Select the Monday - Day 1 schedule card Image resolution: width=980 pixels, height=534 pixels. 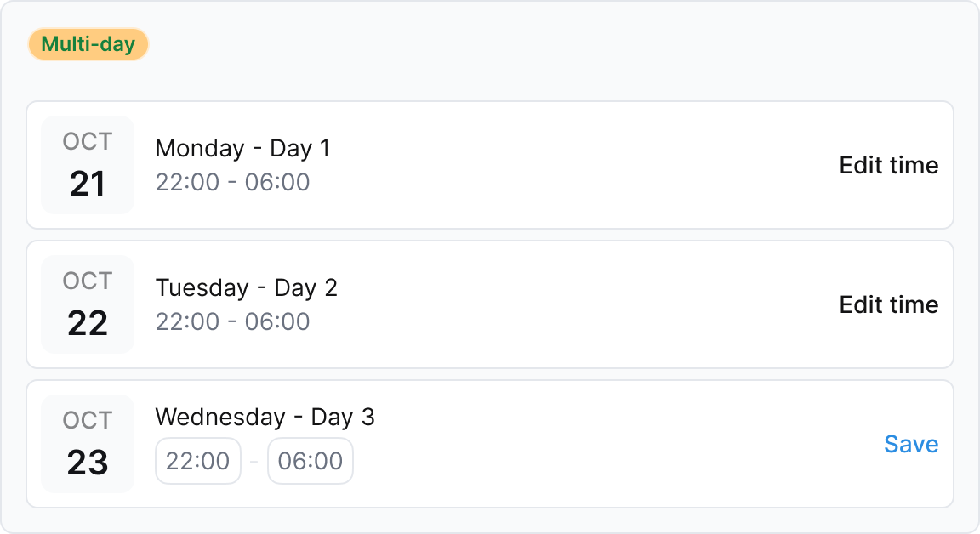click(490, 164)
